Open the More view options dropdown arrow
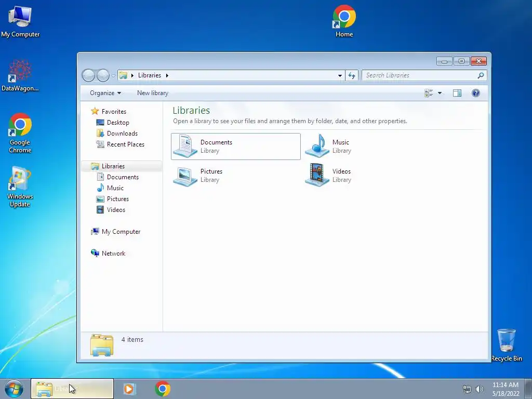532x399 pixels. point(440,93)
